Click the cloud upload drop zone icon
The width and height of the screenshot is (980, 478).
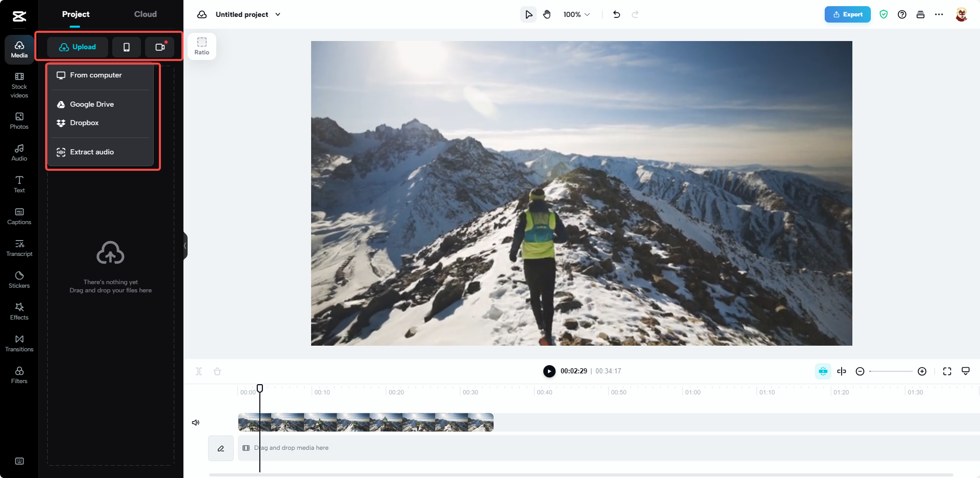click(x=111, y=253)
